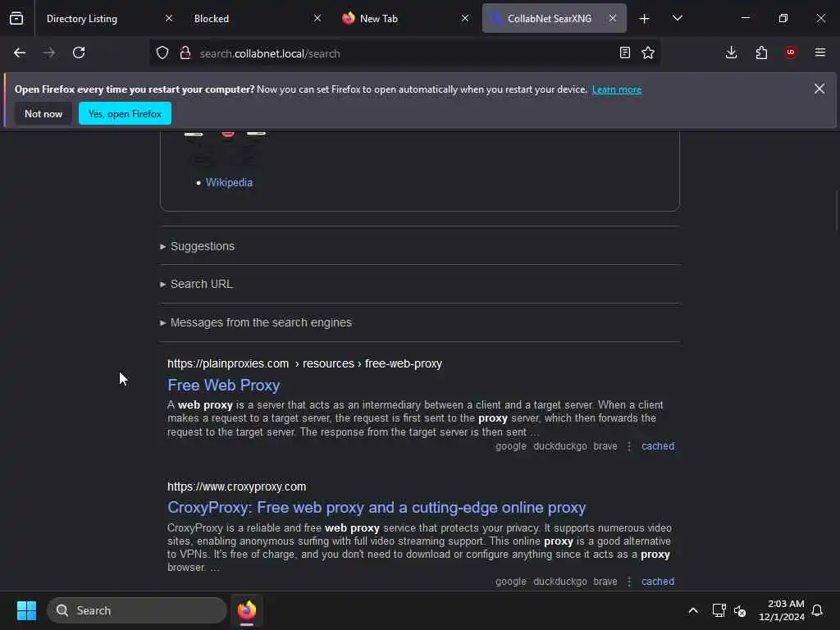Expand the Search URL section

pyautogui.click(x=196, y=284)
